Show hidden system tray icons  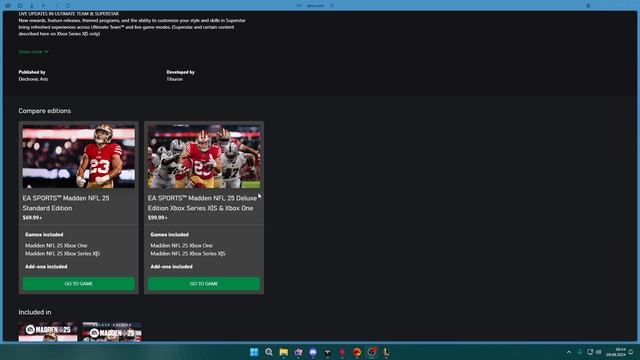pyautogui.click(x=569, y=352)
